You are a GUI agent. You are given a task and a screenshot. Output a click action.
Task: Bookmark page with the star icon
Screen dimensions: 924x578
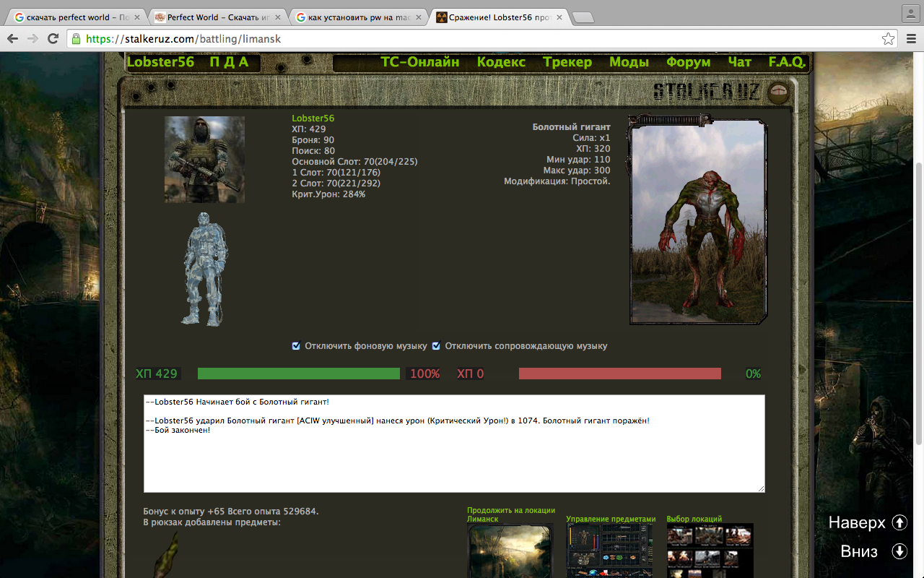[888, 39]
